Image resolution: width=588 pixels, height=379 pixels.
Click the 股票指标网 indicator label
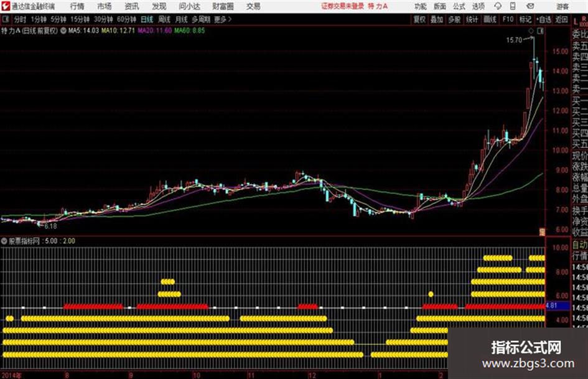coord(24,241)
